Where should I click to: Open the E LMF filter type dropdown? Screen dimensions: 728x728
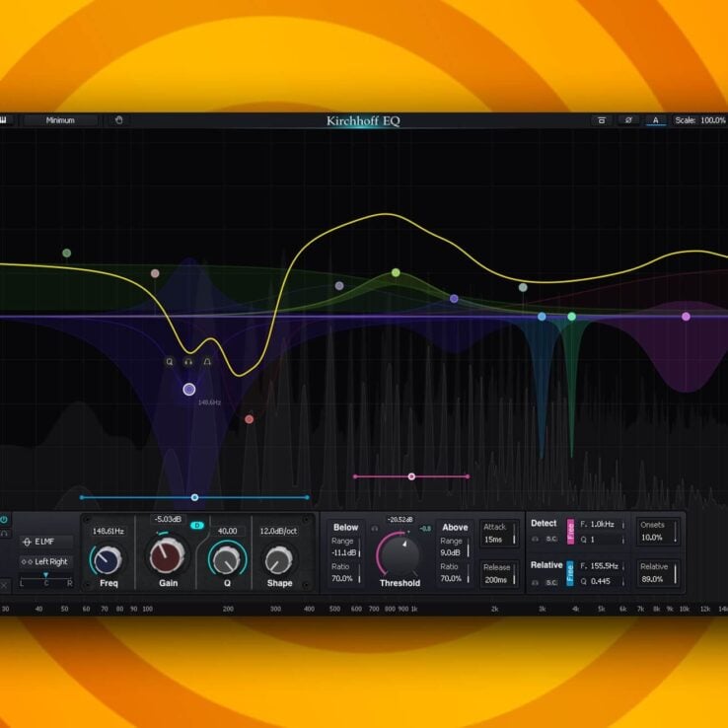click(46, 542)
